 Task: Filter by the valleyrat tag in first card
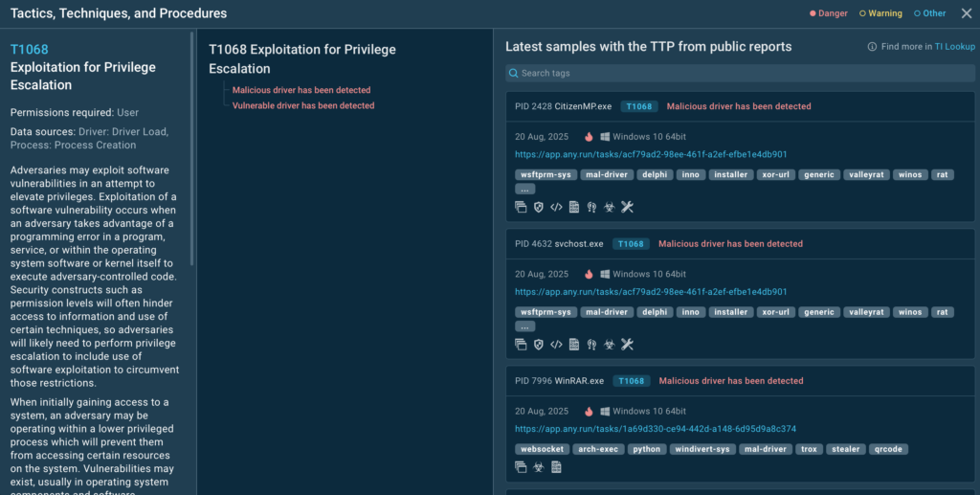coord(866,175)
